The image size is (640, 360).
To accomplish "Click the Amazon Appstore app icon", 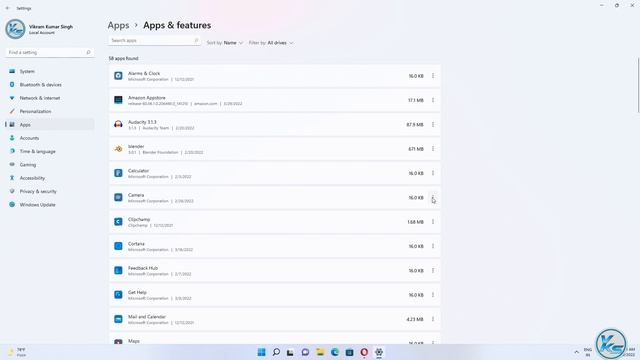I will pos(118,100).
